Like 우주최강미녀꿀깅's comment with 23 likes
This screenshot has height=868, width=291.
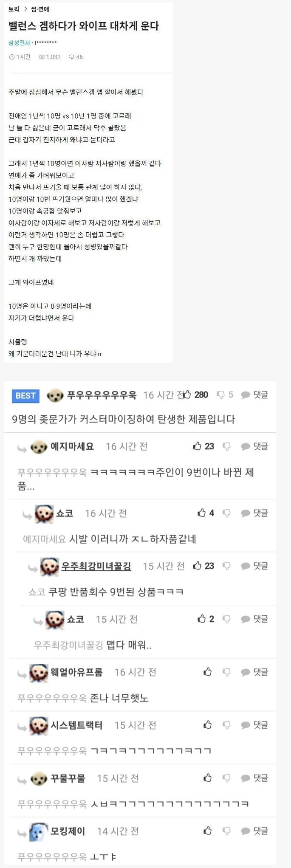pos(197,566)
